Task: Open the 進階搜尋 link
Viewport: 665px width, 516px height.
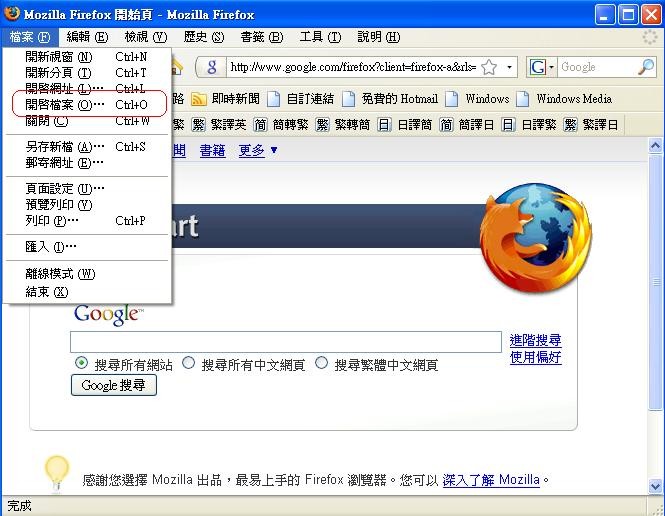Action: tap(536, 340)
